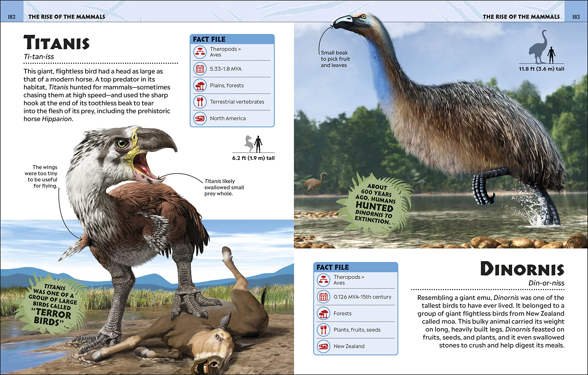Image resolution: width=588 pixels, height=375 pixels.
Task: Click the text Terrestrial vertebrates
Action: 237,102
